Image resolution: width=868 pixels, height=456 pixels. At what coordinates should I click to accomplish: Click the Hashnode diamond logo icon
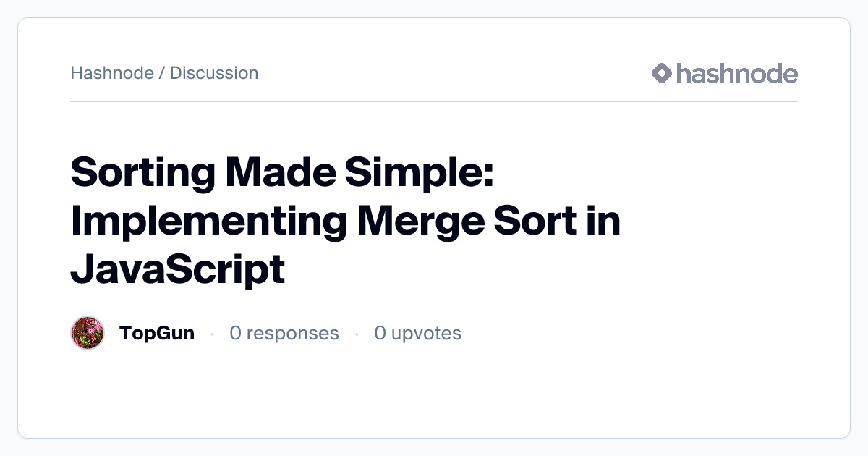(x=662, y=73)
